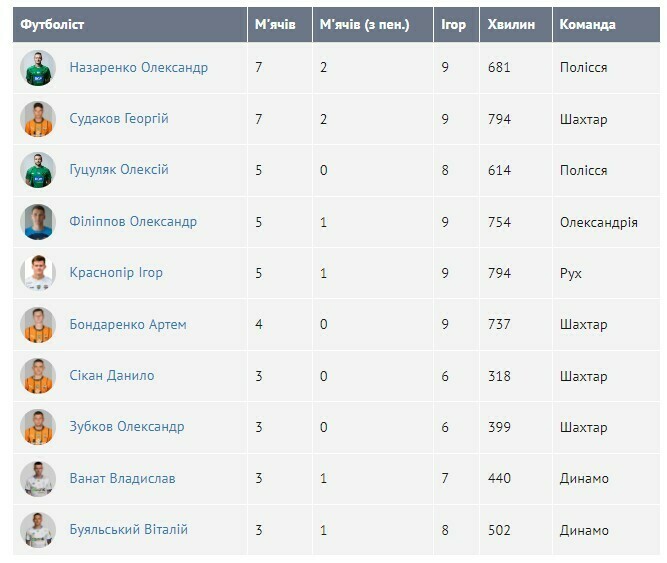Click Краснопір Ігор's avatar image
The image size is (667, 563).
click(38, 273)
